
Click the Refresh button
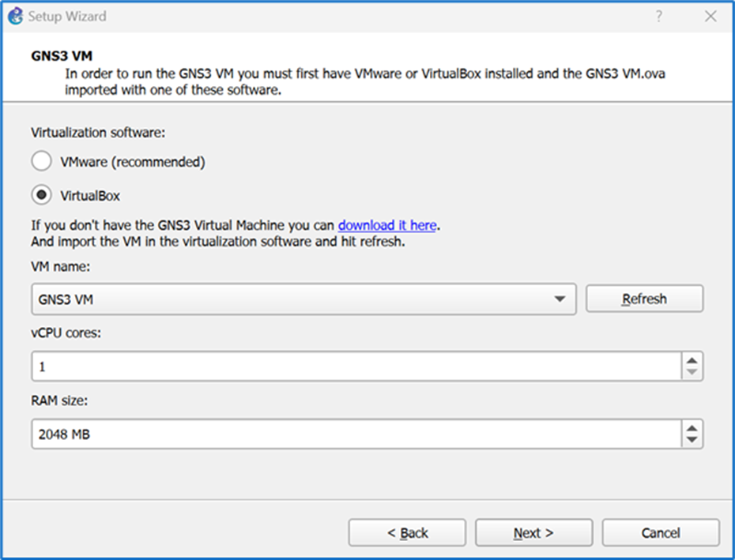tap(645, 299)
